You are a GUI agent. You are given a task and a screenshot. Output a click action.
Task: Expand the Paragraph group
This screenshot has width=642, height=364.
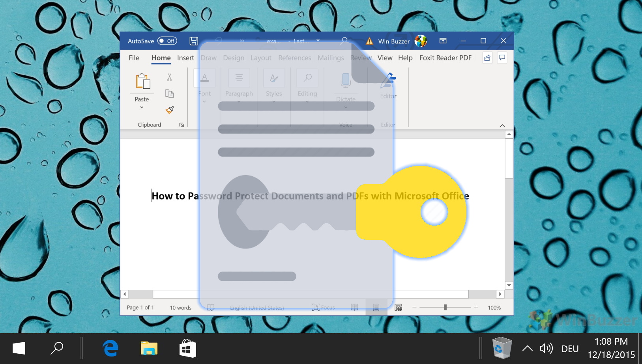coord(239,86)
